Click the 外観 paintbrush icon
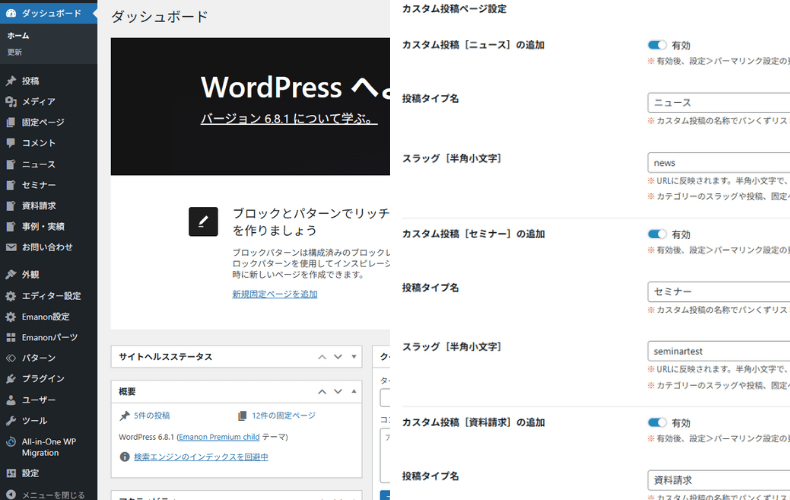Image resolution: width=790 pixels, height=500 pixels. tap(11, 274)
